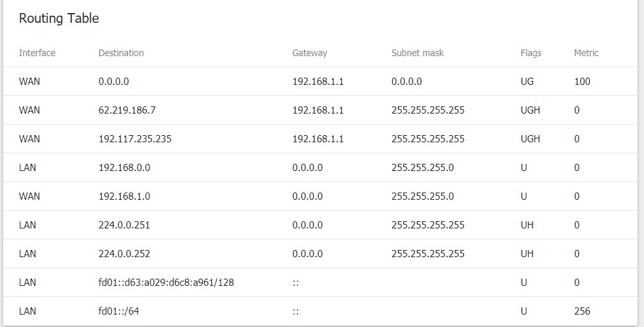Click the fd01::d63:a029:d6c8:a961/128 IPv6 route
The height and width of the screenshot is (327, 644).
[166, 283]
